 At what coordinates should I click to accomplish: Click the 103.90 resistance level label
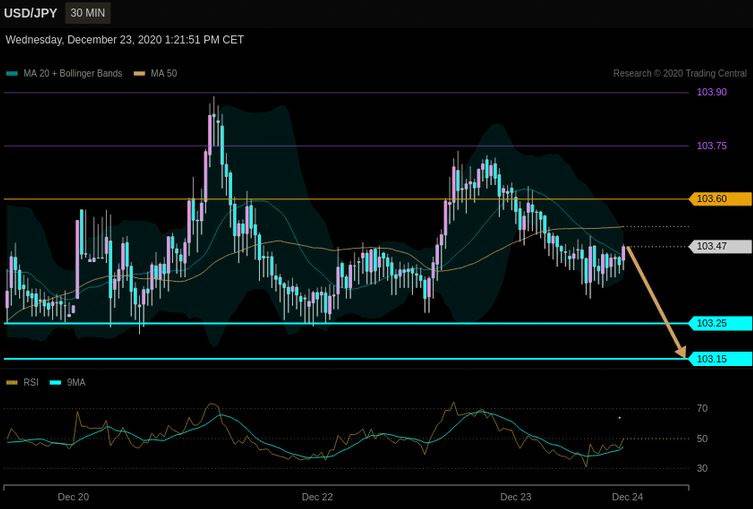712,92
